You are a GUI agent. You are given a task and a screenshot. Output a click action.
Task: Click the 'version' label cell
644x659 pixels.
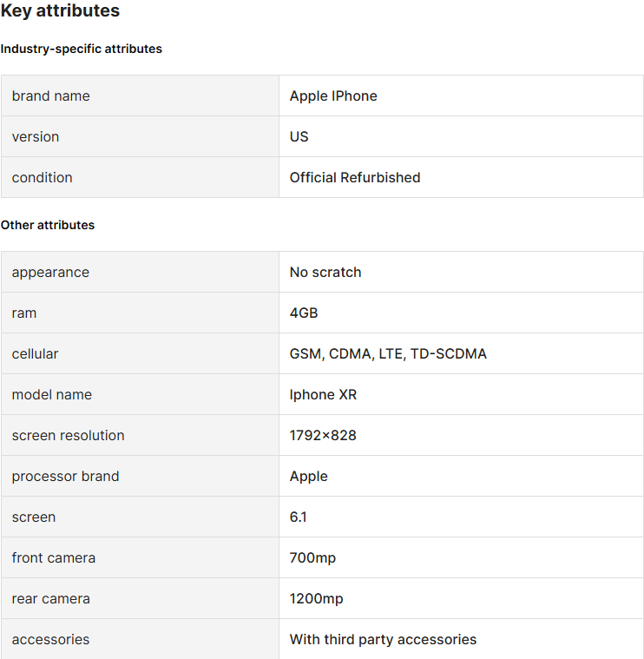140,136
